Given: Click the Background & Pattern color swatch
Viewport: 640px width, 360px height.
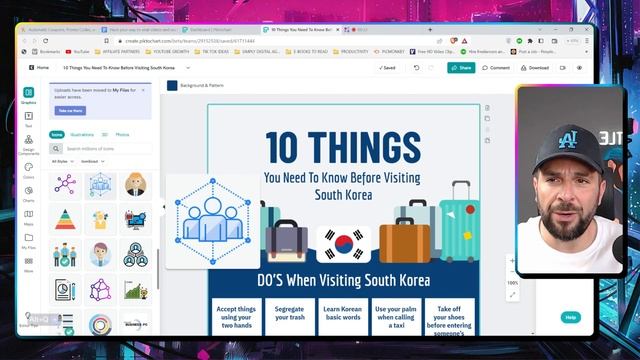Looking at the screenshot, I should point(172,85).
